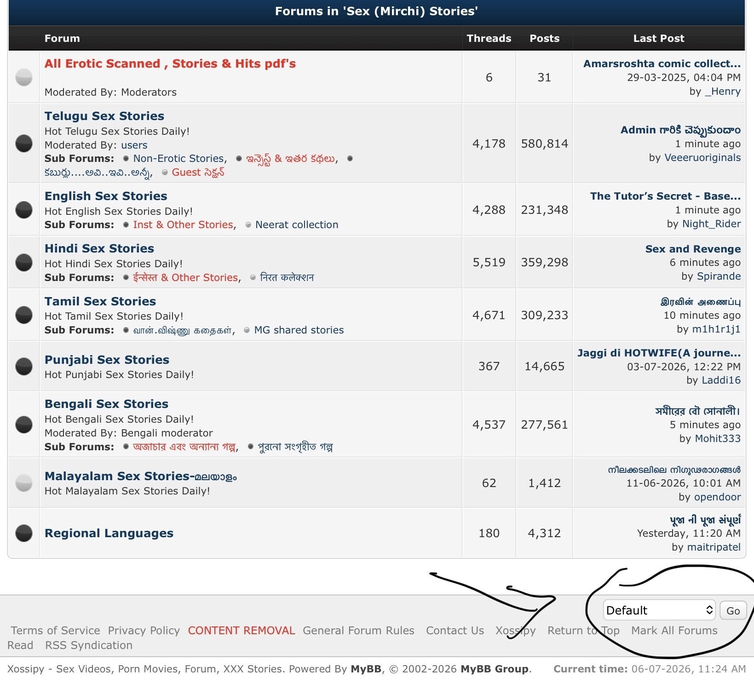Viewport: 754px width, 700px height.
Task: Click grey status icon beside Malayalam forum
Action: point(24,483)
